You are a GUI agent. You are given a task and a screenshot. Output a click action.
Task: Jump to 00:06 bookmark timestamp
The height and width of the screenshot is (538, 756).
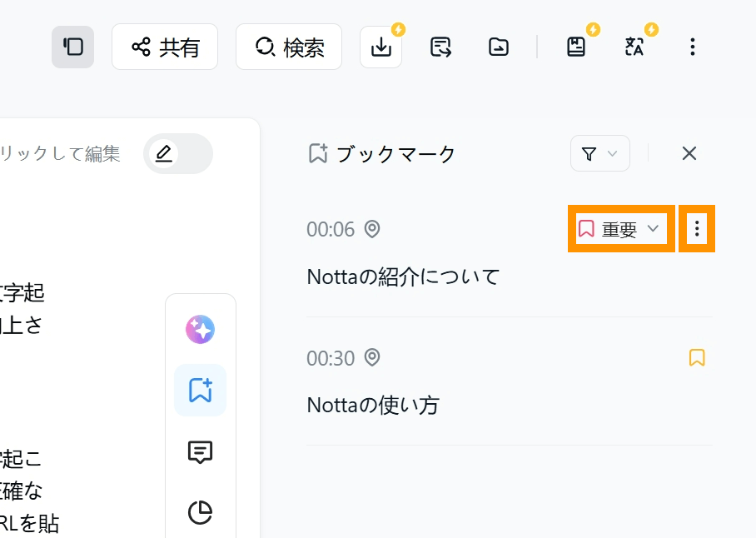[331, 229]
